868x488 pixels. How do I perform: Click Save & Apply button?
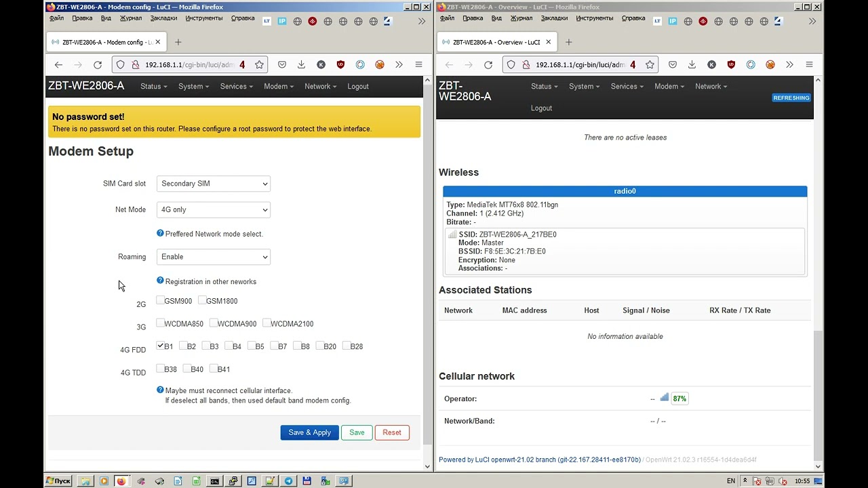310,432
